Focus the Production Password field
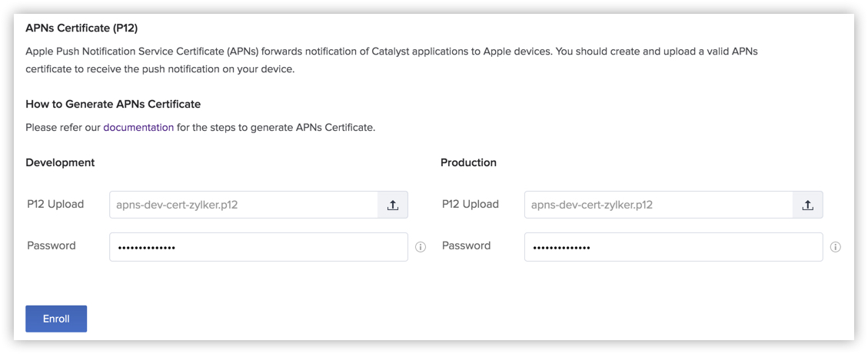 click(673, 247)
